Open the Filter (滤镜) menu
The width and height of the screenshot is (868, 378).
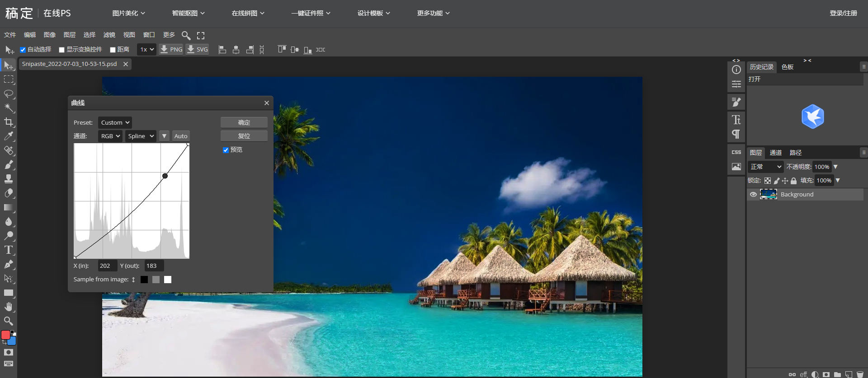(109, 35)
